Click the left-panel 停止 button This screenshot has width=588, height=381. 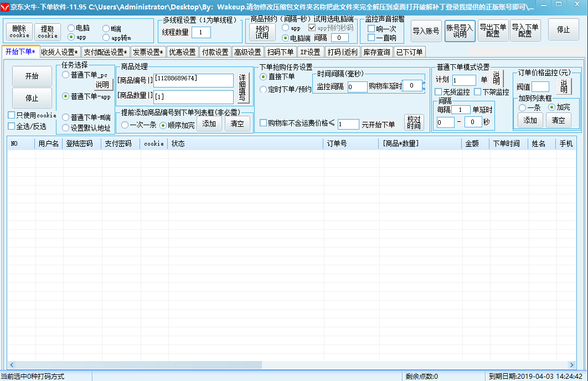point(32,98)
